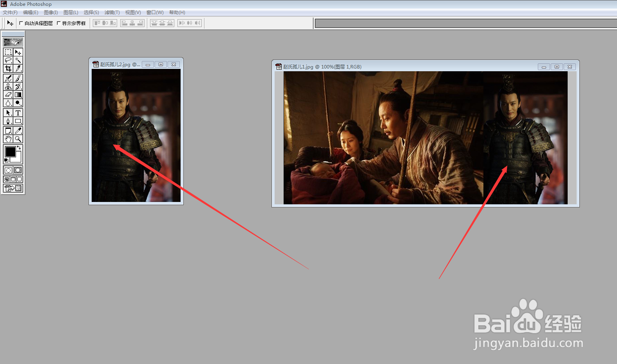Select the Blur tool

8,103
